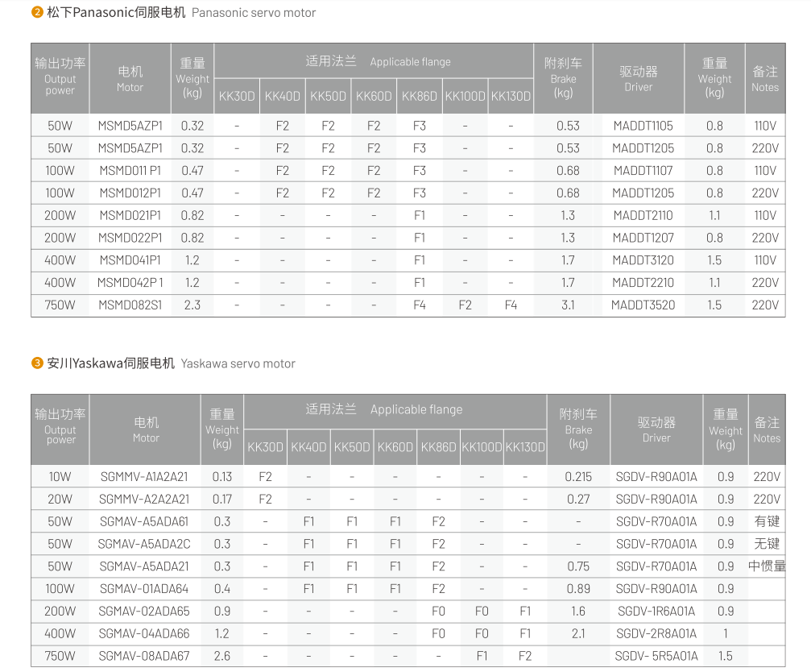Screen dimensions: 811x672
Task: Select the SGMAV-08ADA67 motor cell
Action: tap(143, 656)
